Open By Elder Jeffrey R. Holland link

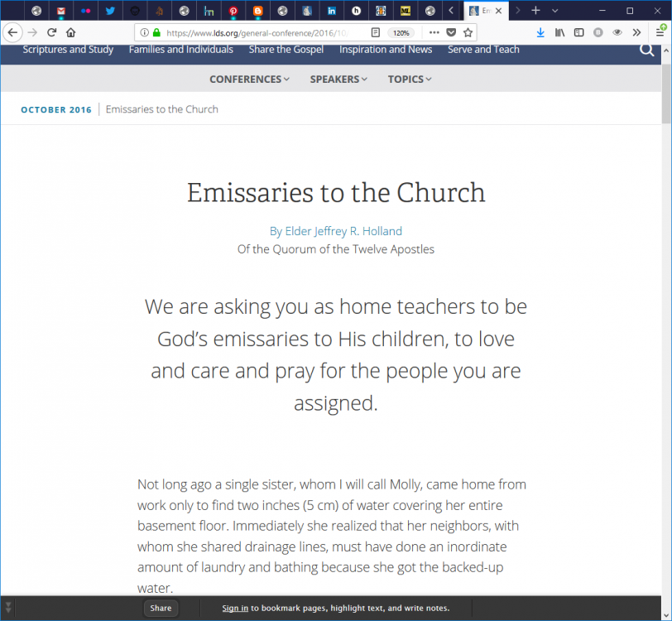pos(336,231)
